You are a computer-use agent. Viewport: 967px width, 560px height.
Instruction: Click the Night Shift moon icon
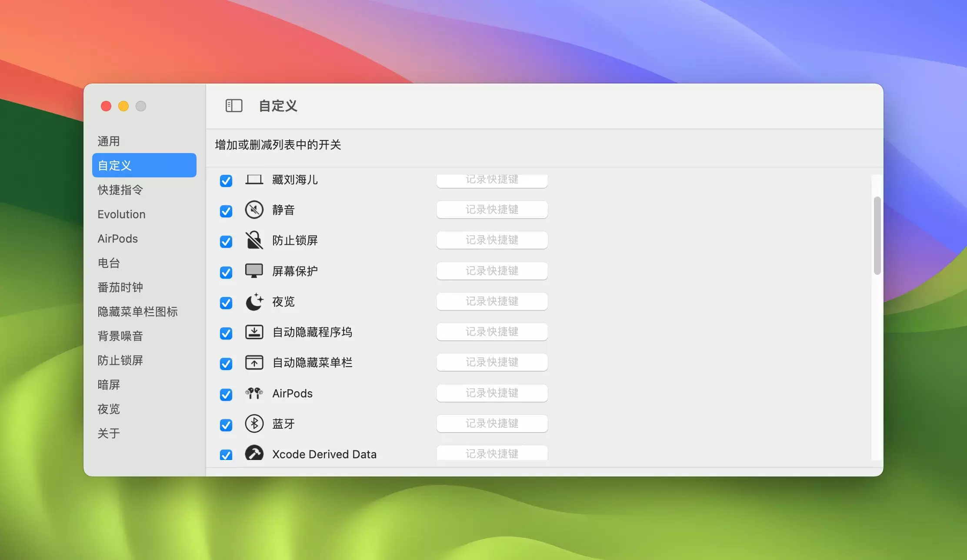click(254, 302)
